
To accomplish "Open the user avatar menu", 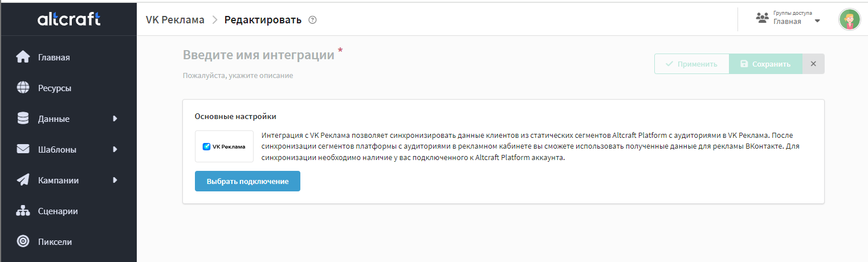I will coord(849,19).
